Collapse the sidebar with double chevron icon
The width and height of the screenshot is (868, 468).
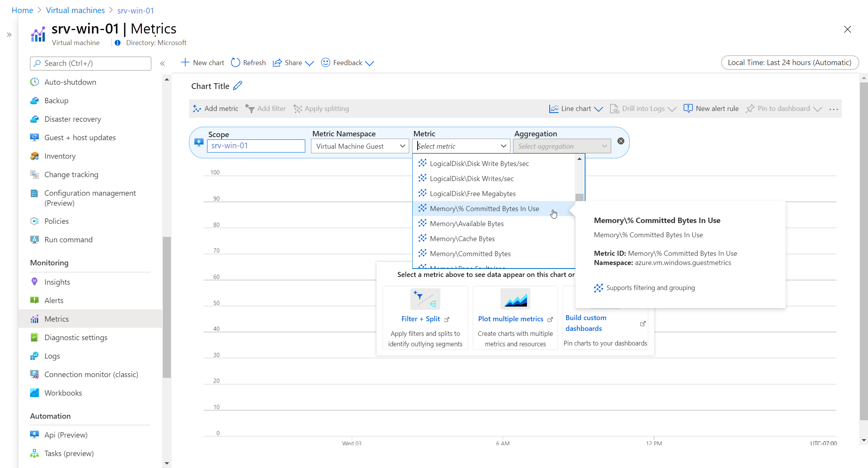pyautogui.click(x=162, y=63)
